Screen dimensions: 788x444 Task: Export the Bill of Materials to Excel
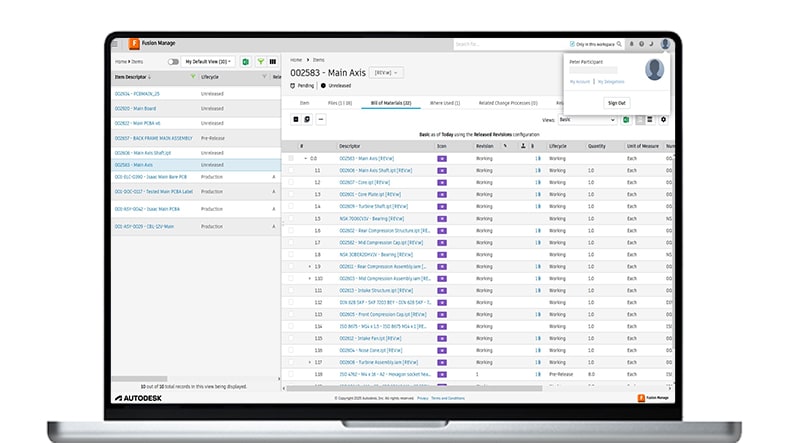[x=627, y=120]
